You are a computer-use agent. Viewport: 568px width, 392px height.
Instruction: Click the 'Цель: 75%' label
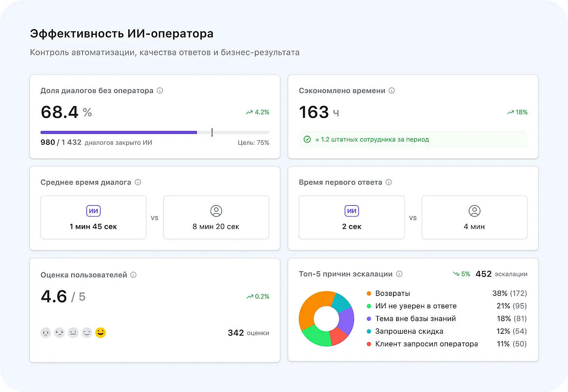[x=253, y=143]
